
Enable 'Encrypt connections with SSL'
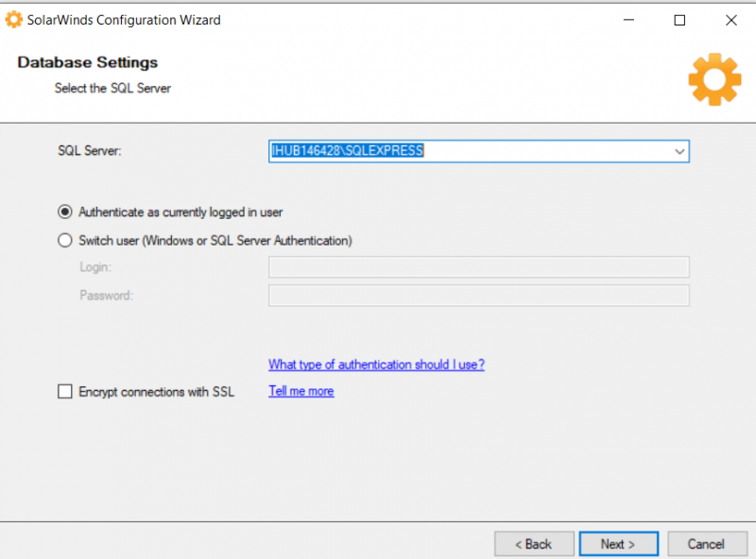click(x=63, y=391)
